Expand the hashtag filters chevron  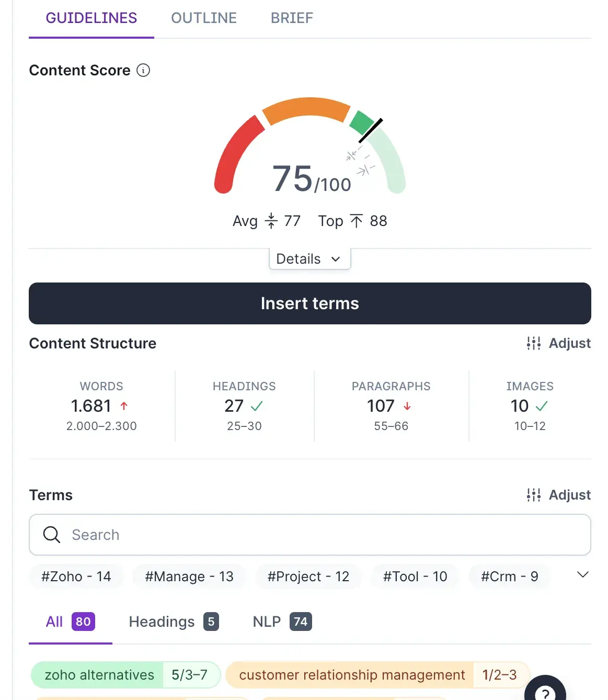582,575
